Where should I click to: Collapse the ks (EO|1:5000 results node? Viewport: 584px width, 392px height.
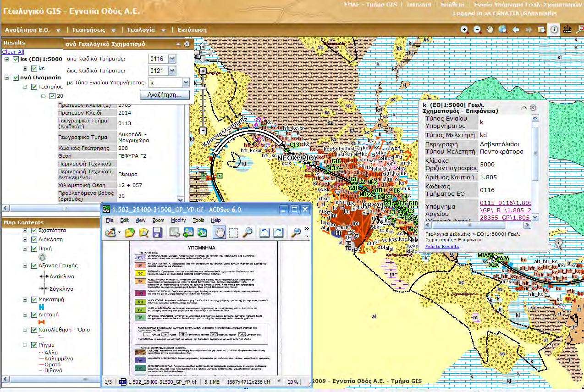coord(7,60)
